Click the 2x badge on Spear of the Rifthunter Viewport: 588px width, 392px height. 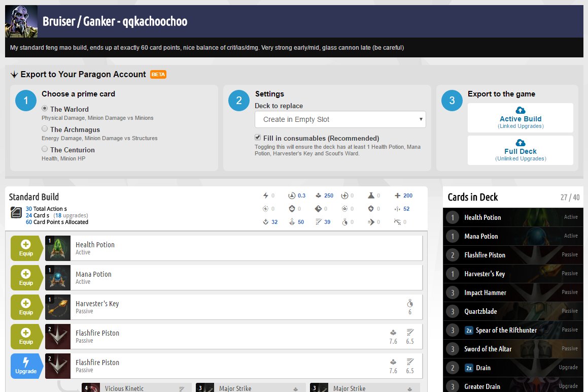click(x=469, y=331)
